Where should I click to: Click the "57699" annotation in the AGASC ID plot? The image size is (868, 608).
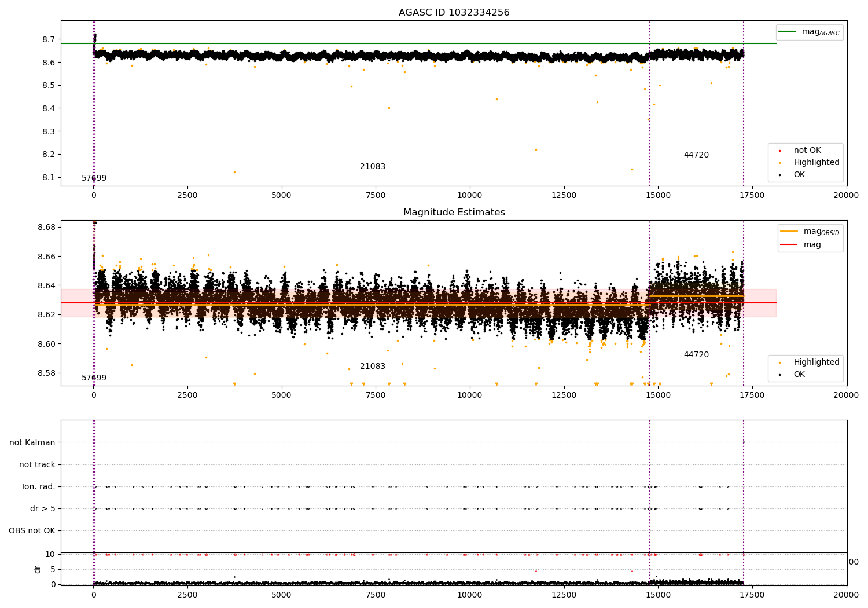[x=94, y=178]
